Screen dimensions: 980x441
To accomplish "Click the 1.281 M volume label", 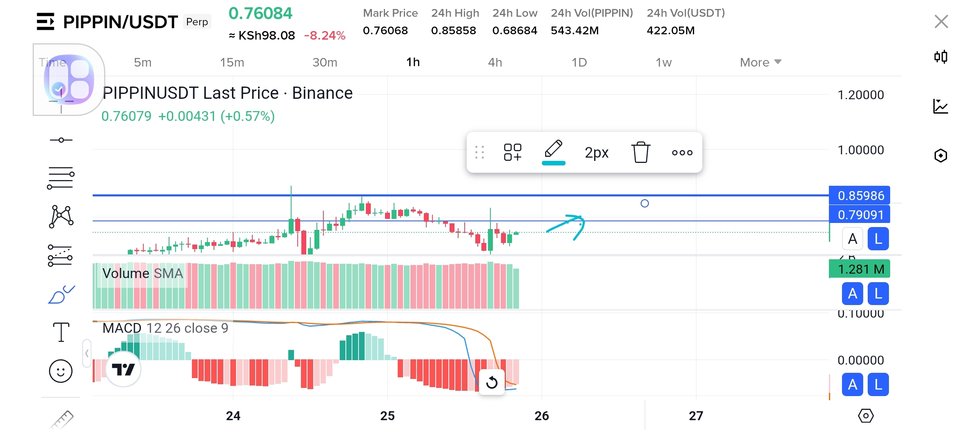I will 860,269.
